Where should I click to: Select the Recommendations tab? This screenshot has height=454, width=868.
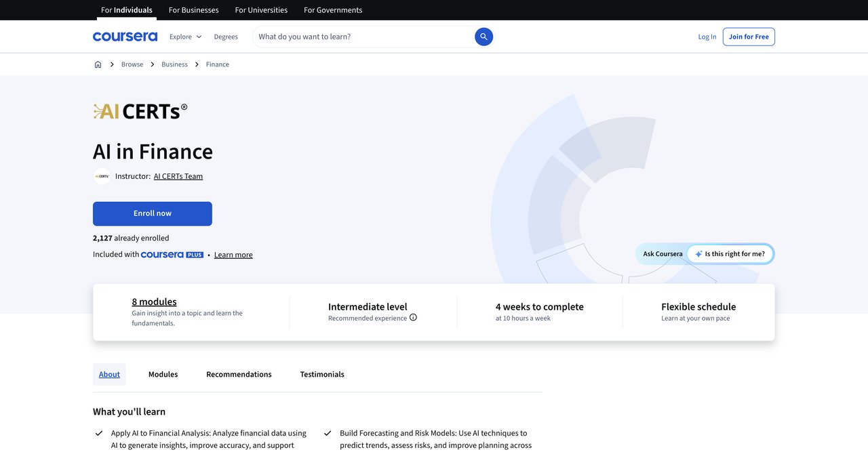click(239, 374)
